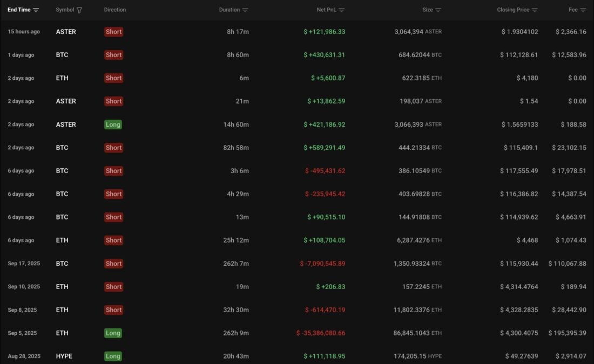
Task: Click Net PnL $ -7,090,545.89
Action: (x=322, y=263)
